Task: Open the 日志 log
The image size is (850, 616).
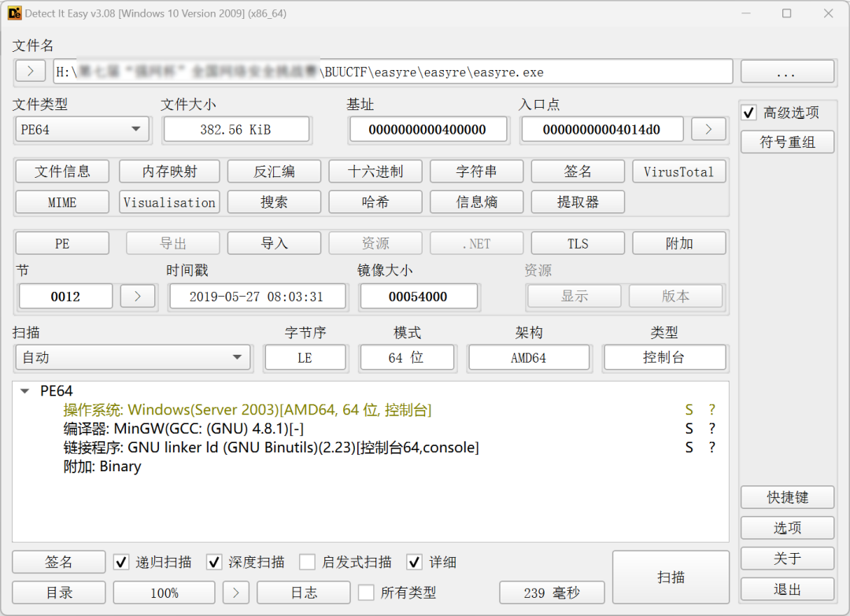Action: click(x=304, y=592)
